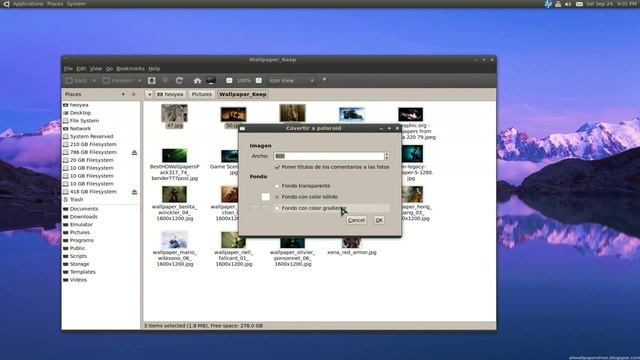
Task: Click Cancel in polaroid dialog
Action: [x=356, y=220]
